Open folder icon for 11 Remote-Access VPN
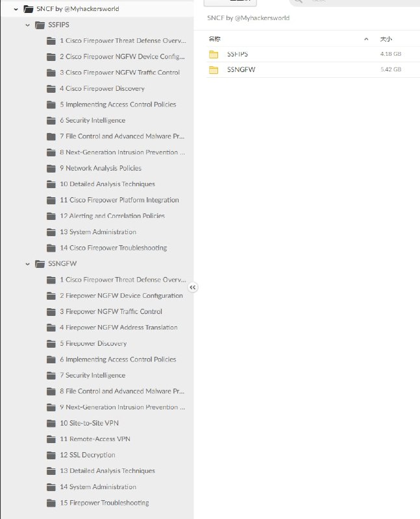The width and height of the screenshot is (420, 519). pos(51,439)
